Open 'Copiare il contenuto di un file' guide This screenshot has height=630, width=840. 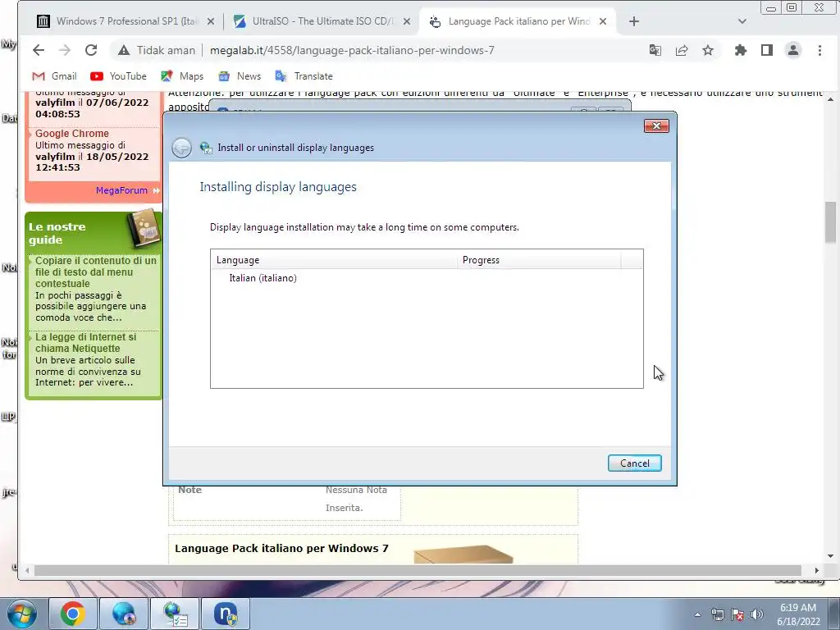click(95, 272)
